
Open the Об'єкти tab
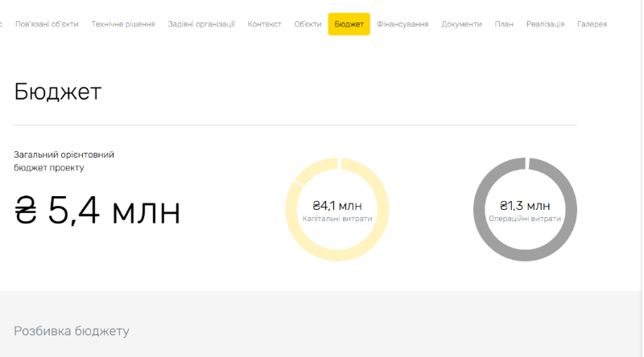[x=308, y=24]
